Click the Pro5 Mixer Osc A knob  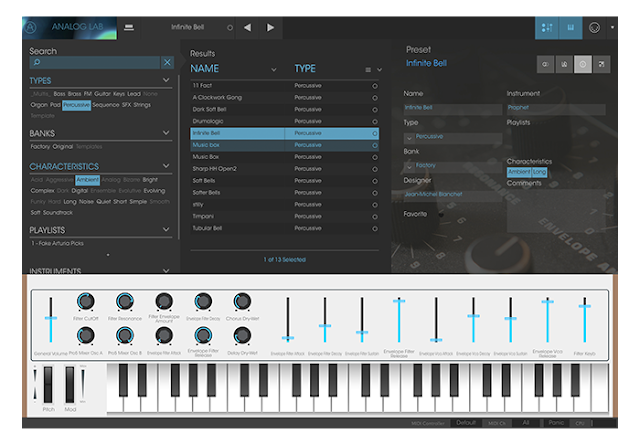(x=86, y=336)
